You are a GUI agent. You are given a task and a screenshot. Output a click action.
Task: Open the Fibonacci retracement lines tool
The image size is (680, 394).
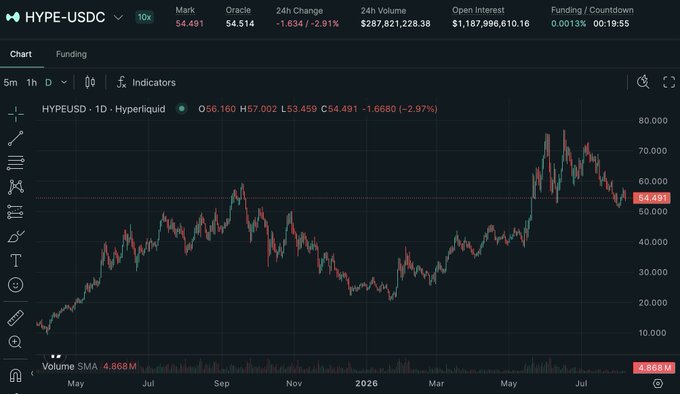point(16,163)
